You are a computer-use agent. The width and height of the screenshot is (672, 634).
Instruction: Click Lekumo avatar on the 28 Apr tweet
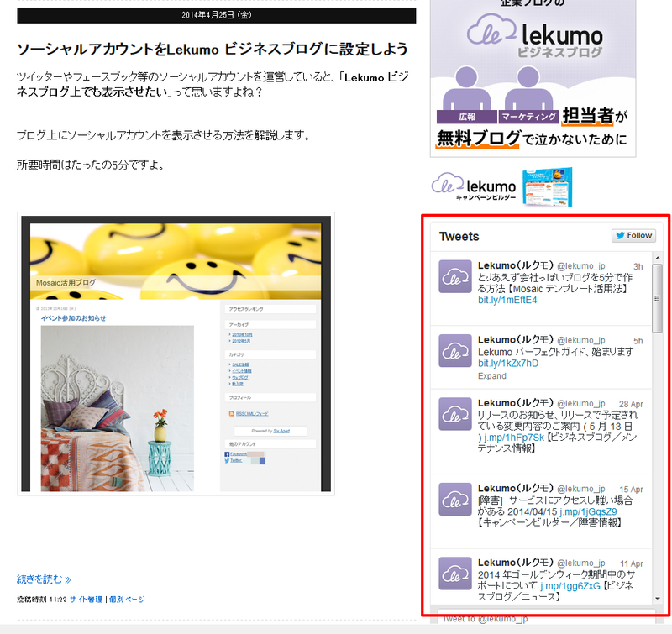click(x=455, y=414)
